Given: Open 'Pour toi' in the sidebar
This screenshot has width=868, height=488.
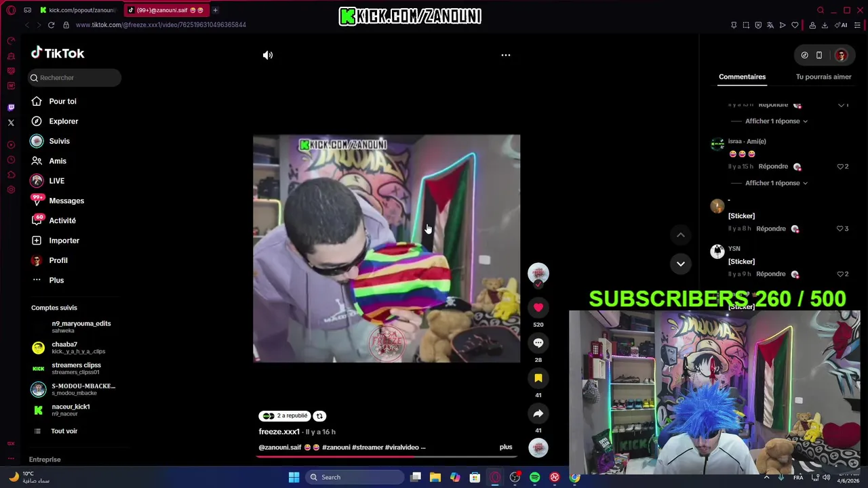Looking at the screenshot, I should [x=62, y=102].
